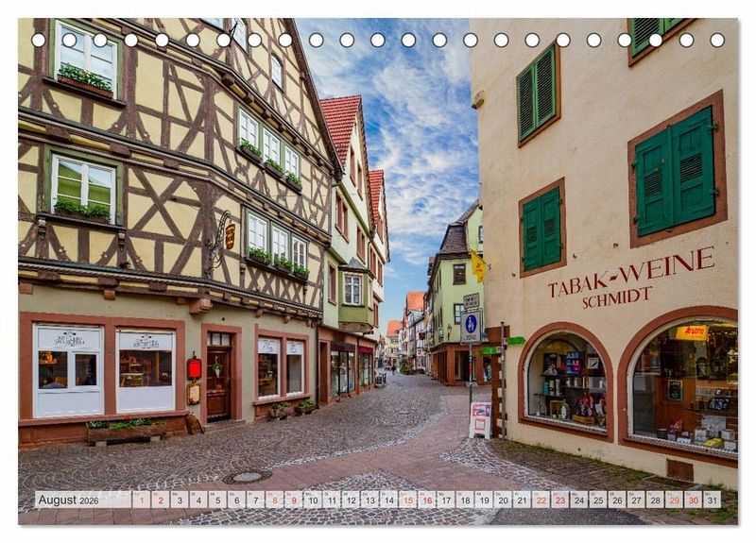Select day 17 in the calendar strip
Viewport: 756px width, 543px height.
[x=446, y=500]
